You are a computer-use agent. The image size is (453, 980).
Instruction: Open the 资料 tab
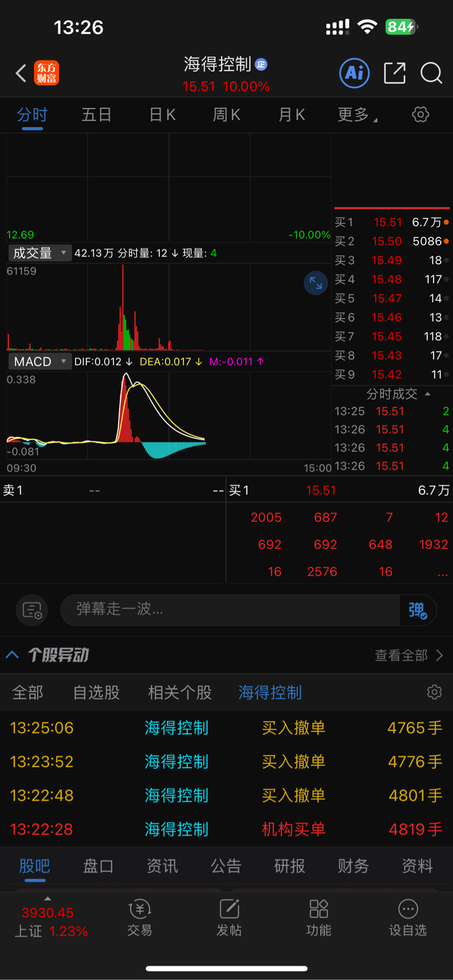[417, 866]
